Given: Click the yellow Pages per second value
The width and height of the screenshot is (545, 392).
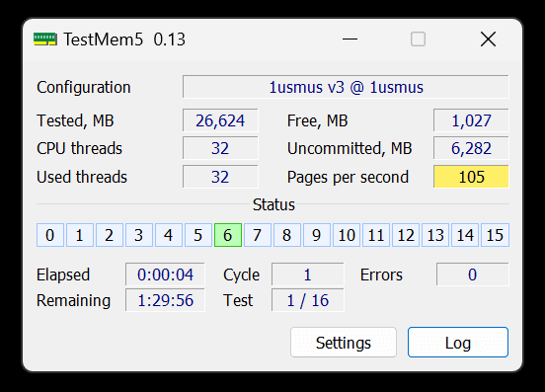Looking at the screenshot, I should [x=471, y=177].
